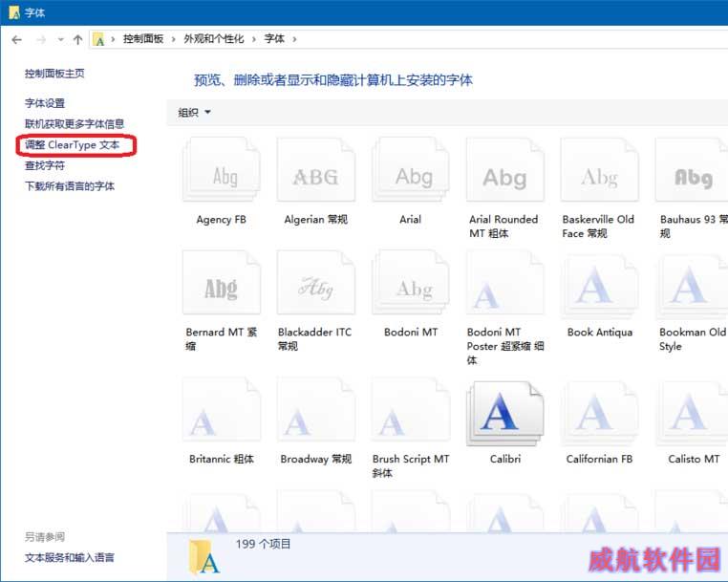Image resolution: width=728 pixels, height=582 pixels.
Task: Click the fonts folder icon in status pane
Action: [x=203, y=557]
